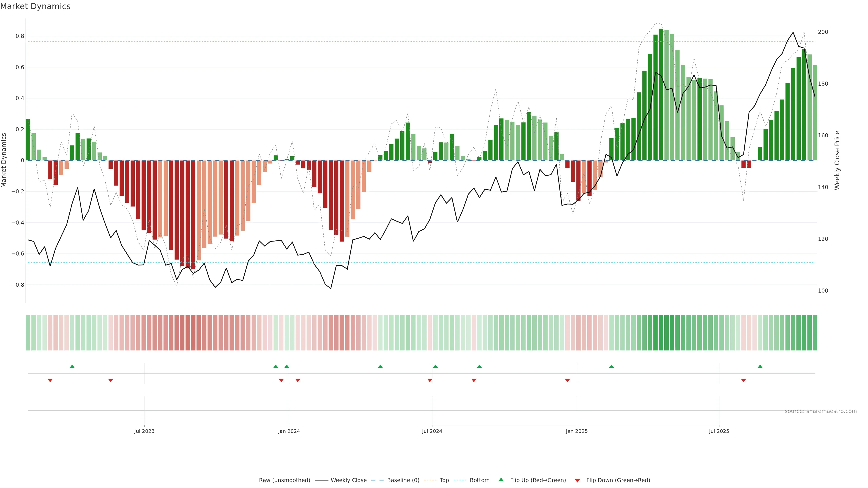Click the Jan 2024 x-axis label
This screenshot has height=488, width=868.
pyautogui.click(x=289, y=431)
